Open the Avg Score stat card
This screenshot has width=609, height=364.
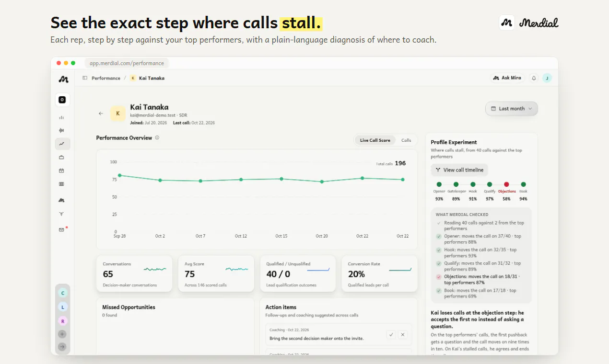click(x=216, y=273)
